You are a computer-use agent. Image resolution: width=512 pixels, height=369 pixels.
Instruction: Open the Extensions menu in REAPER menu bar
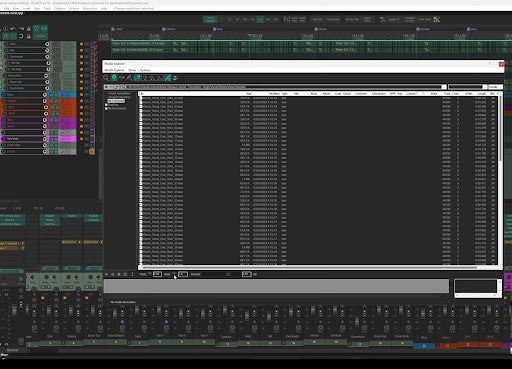tap(90, 8)
